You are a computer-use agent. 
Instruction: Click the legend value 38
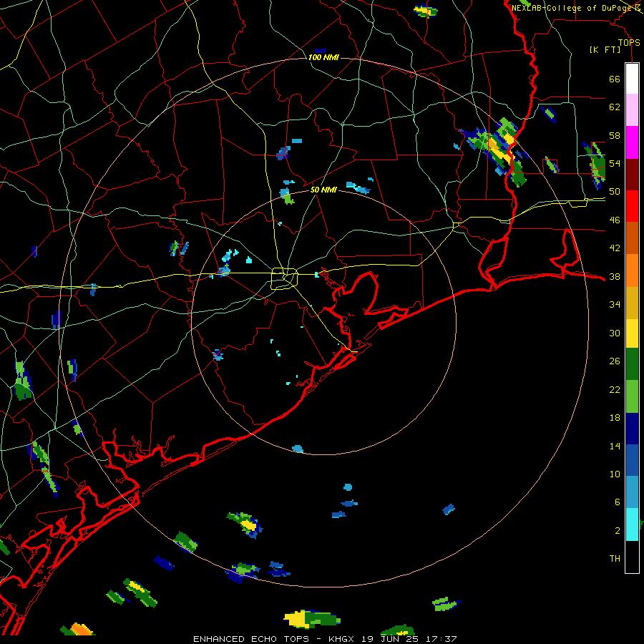click(615, 276)
